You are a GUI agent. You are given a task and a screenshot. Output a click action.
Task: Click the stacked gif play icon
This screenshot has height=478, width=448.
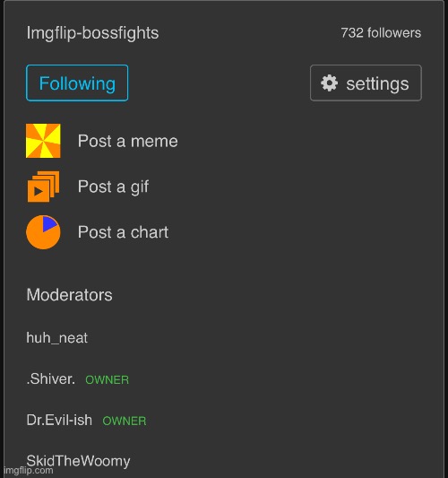(43, 187)
